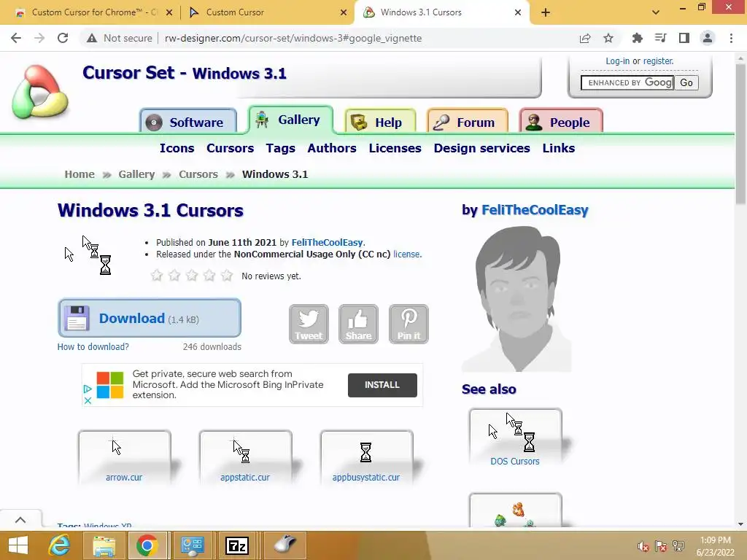Click the Facebook Share thumbs-up button

tap(358, 324)
